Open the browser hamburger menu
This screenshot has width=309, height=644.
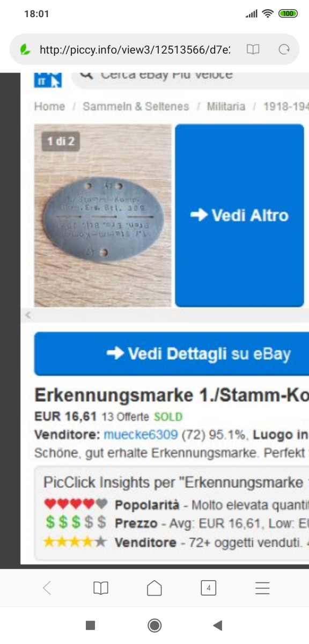(x=262, y=588)
